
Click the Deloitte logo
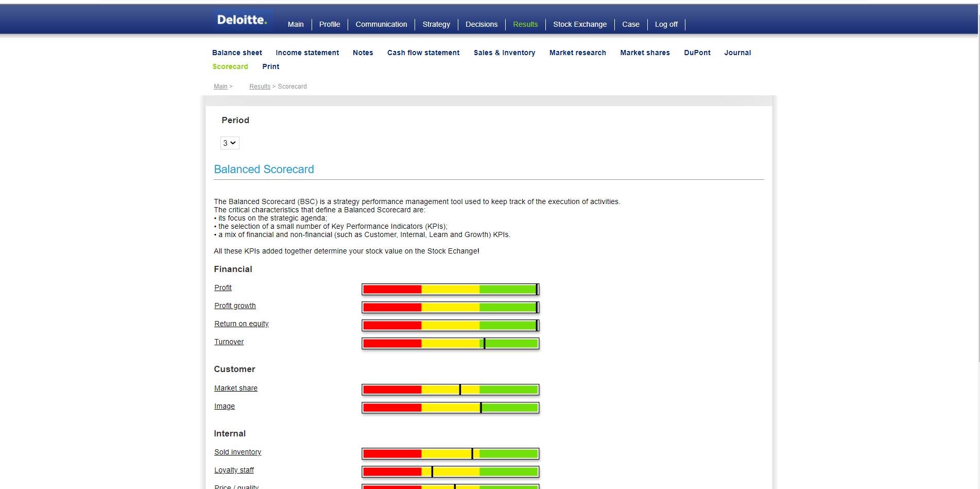[242, 20]
